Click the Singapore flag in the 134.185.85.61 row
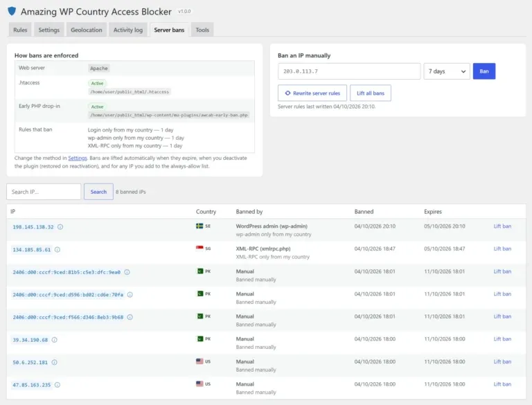The image size is (532, 405). 199,249
